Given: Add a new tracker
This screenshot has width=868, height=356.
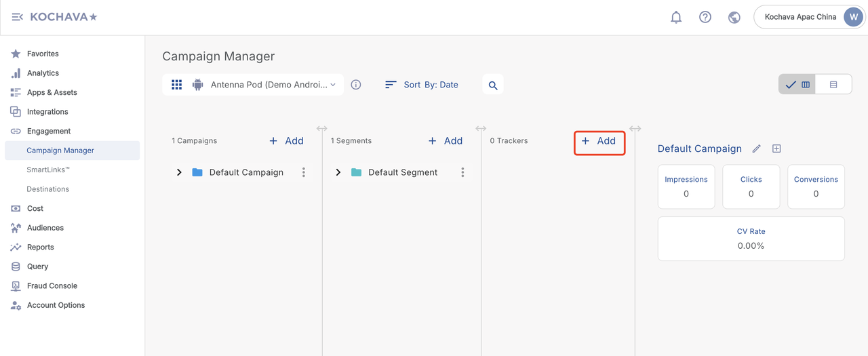Looking at the screenshot, I should pyautogui.click(x=599, y=141).
